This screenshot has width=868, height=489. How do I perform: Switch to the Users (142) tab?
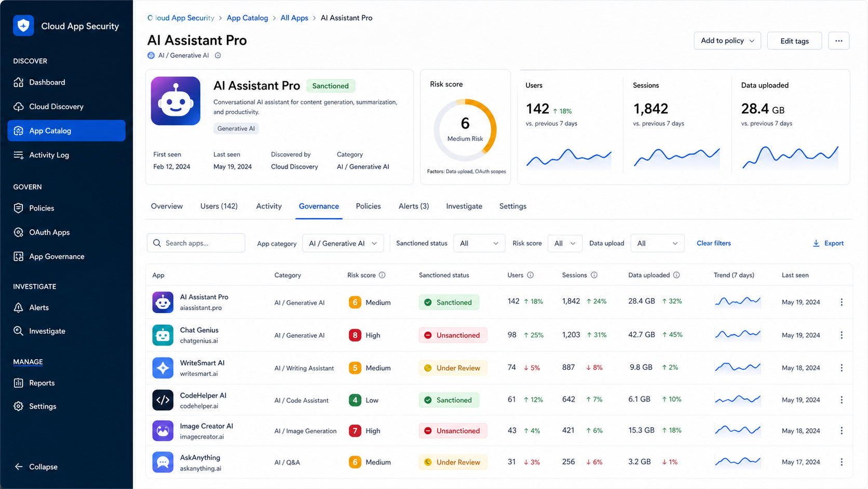tap(219, 206)
